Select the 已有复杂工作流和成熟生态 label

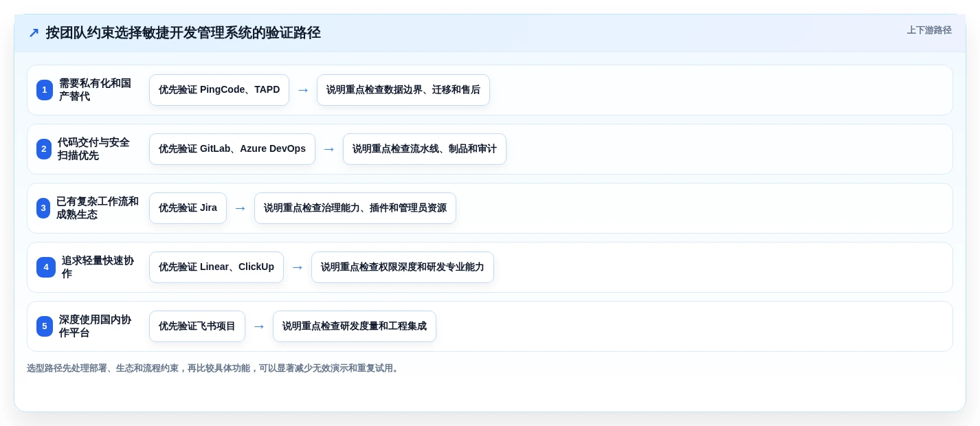(x=98, y=208)
